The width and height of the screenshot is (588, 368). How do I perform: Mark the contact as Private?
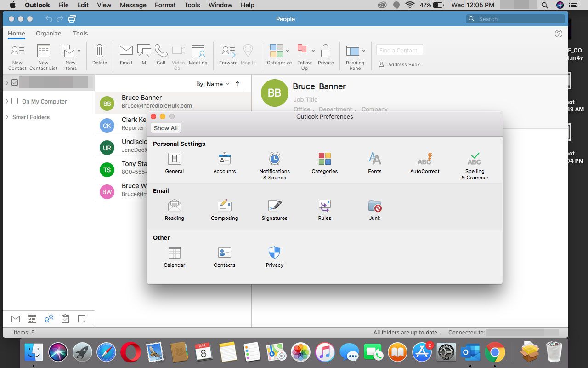(326, 55)
